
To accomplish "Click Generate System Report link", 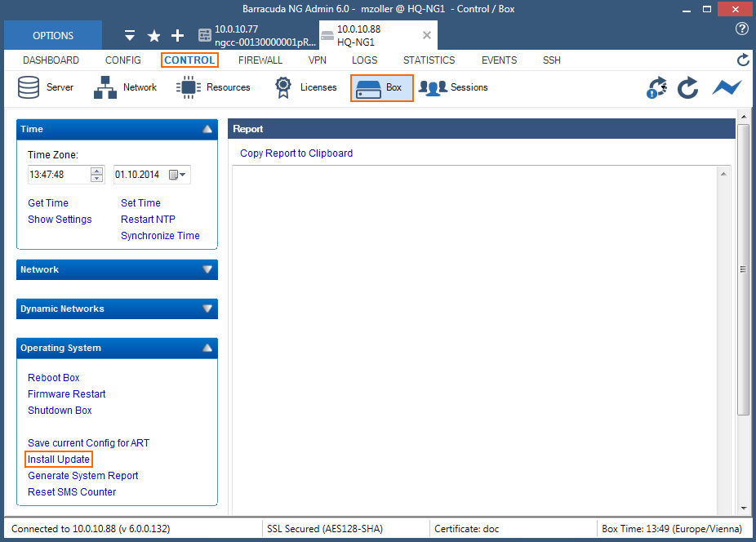I will pyautogui.click(x=83, y=476).
